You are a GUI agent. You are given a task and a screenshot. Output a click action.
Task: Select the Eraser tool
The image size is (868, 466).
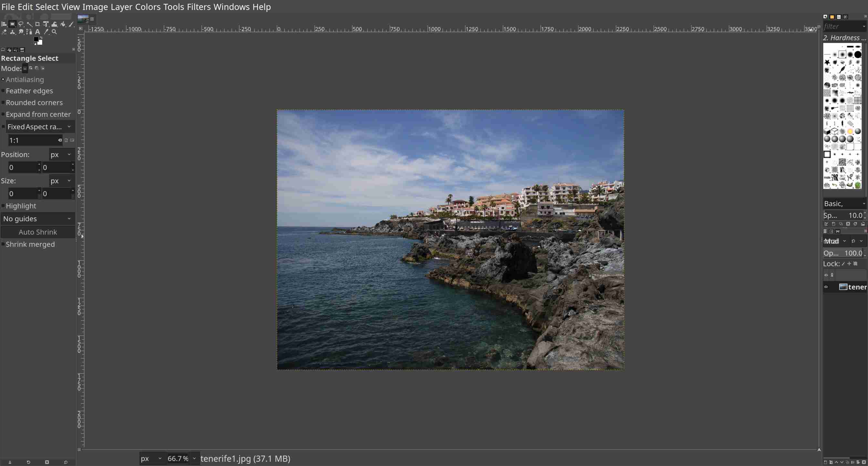[4, 32]
